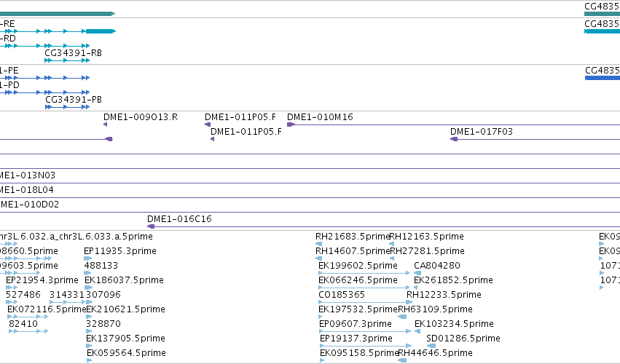The width and height of the screenshot is (620, 364).
Task: Open the CA804280 EST feature
Action: pos(417,273)
